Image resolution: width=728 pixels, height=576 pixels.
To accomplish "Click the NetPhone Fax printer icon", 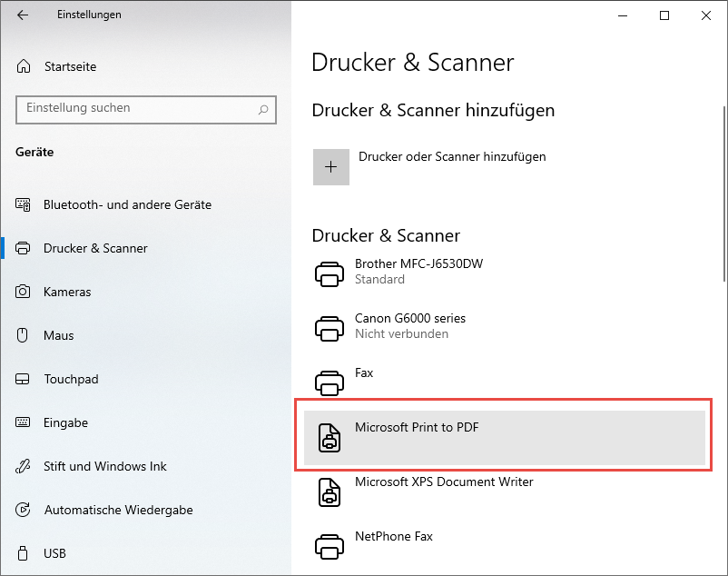I will click(328, 545).
